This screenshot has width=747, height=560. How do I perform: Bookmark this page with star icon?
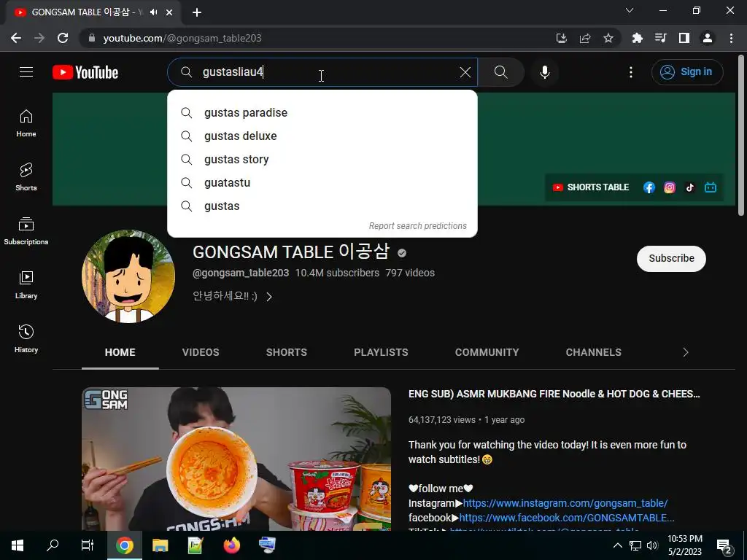coord(608,38)
